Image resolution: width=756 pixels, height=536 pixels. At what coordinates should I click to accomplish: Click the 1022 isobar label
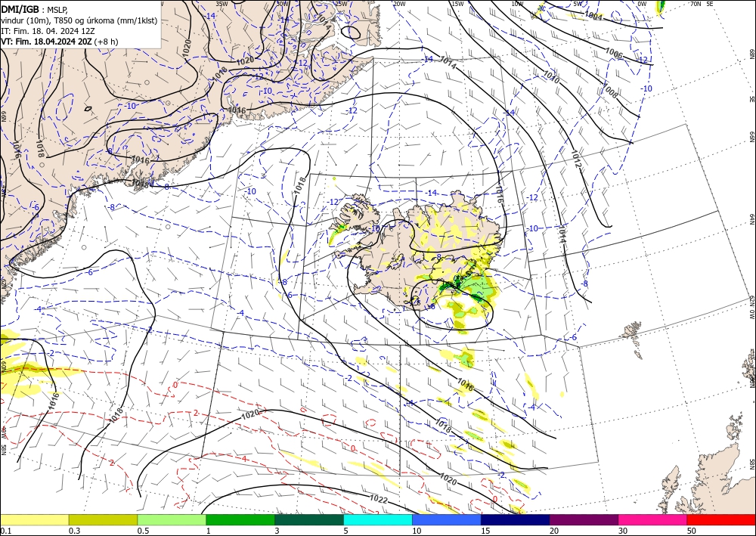click(379, 500)
